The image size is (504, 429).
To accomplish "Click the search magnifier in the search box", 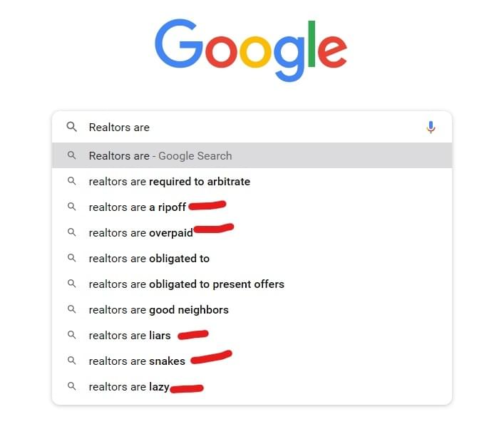I will 72,127.
